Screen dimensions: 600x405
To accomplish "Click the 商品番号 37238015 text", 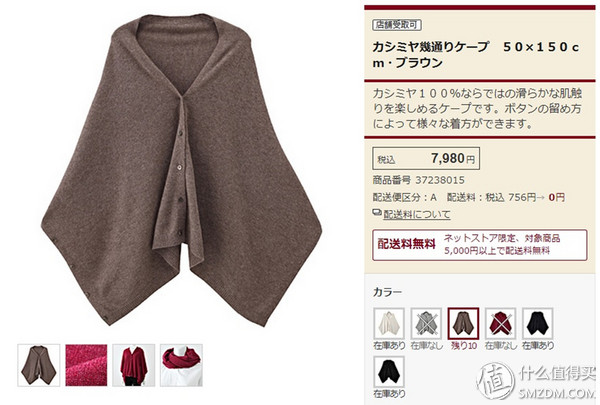I will tap(419, 180).
